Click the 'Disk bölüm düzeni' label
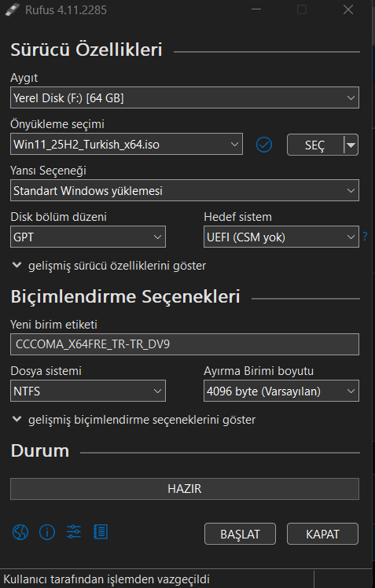The width and height of the screenshot is (375, 588). tap(58, 217)
